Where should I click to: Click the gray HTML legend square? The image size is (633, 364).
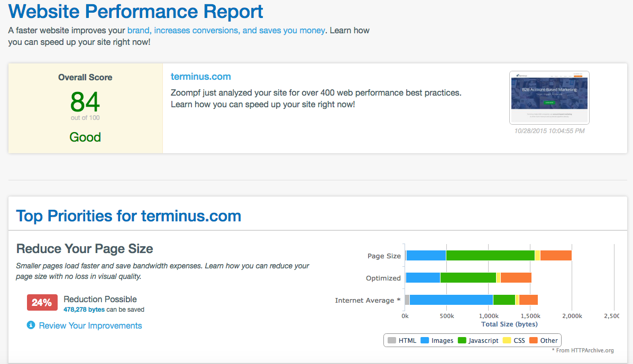(x=392, y=340)
